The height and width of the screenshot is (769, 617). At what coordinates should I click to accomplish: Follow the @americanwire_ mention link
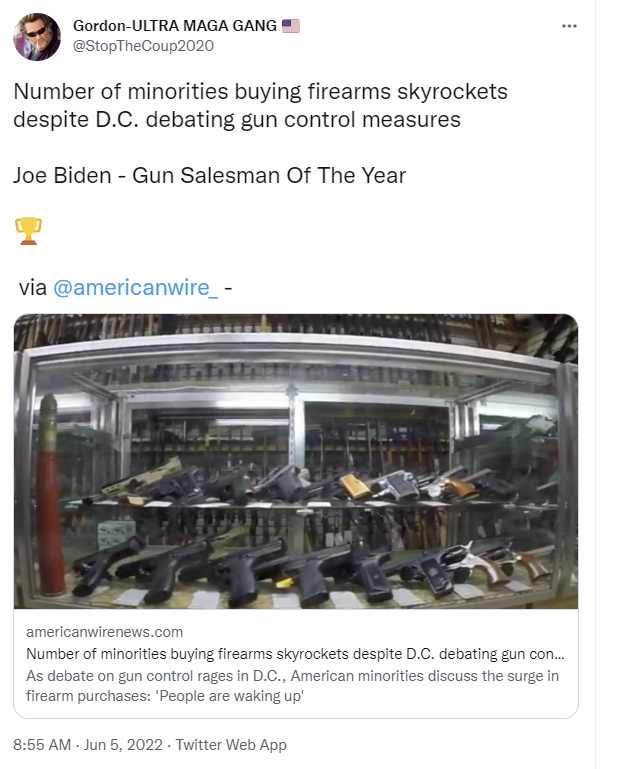(x=135, y=288)
